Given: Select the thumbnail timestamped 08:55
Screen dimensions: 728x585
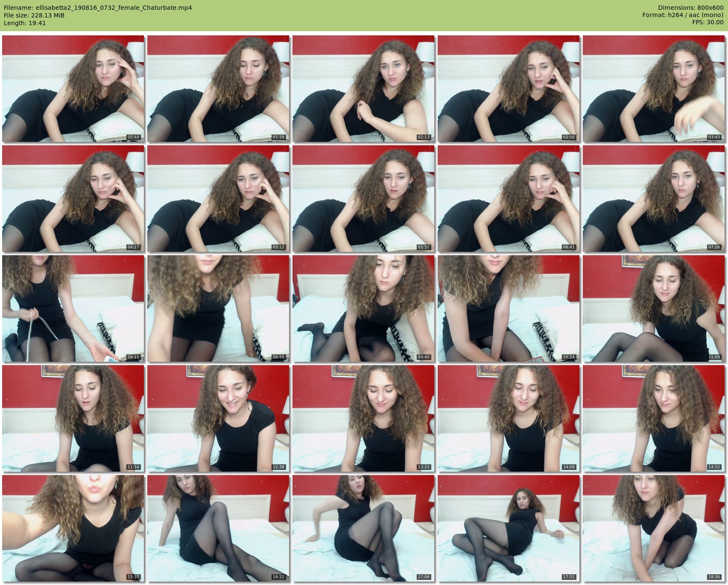Looking at the screenshot, I should (218, 308).
